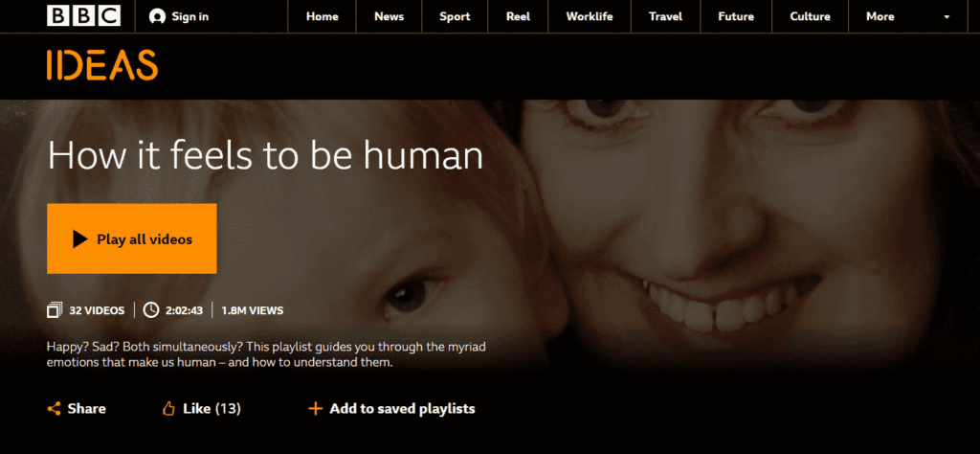Click the play triangle icon

80,238
